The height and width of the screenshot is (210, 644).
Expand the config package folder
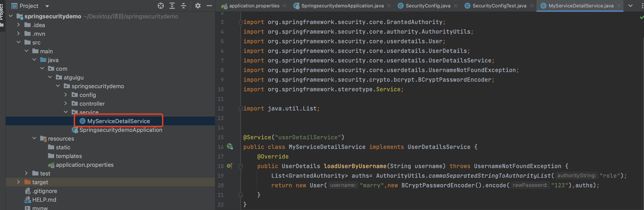point(66,95)
